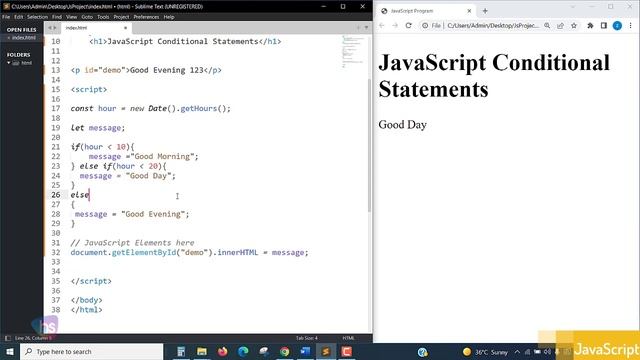This screenshot has height=360, width=640.
Task: Open Sublime Text from the taskbar
Action: [326, 351]
